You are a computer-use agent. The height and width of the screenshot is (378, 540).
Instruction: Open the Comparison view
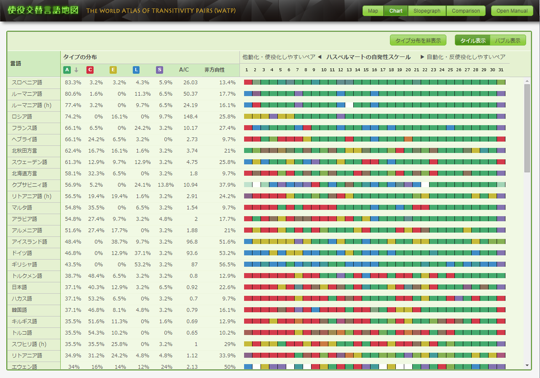[466, 11]
